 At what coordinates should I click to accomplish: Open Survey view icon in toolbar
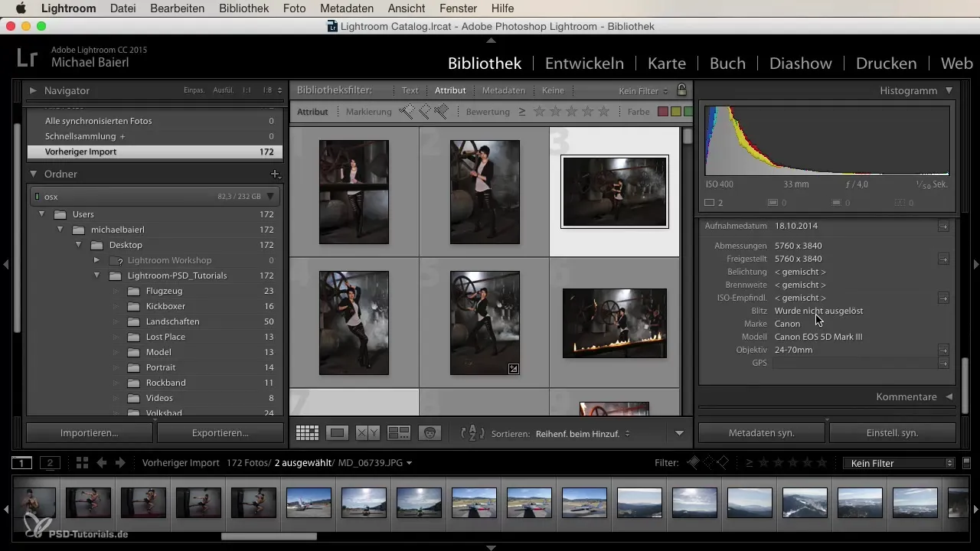tap(399, 433)
